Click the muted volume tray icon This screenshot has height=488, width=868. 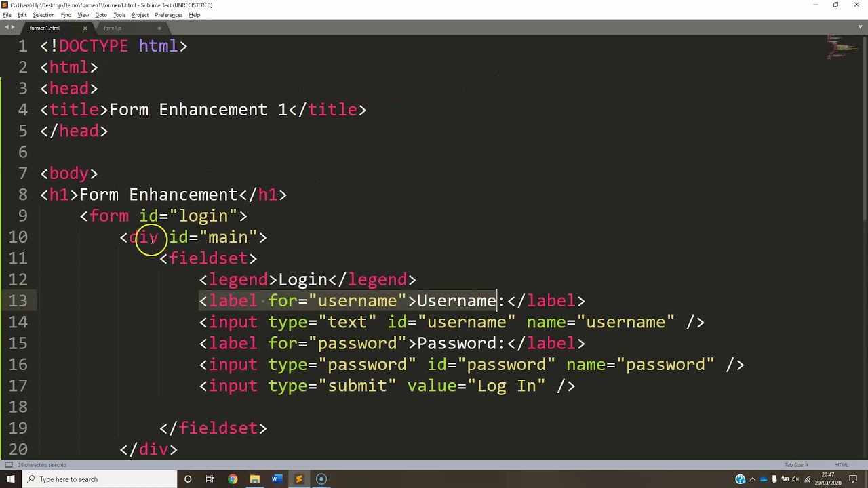795,479
